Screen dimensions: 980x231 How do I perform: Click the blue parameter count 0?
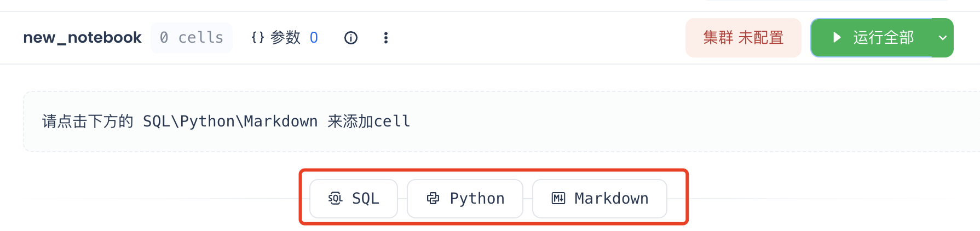pyautogui.click(x=314, y=38)
